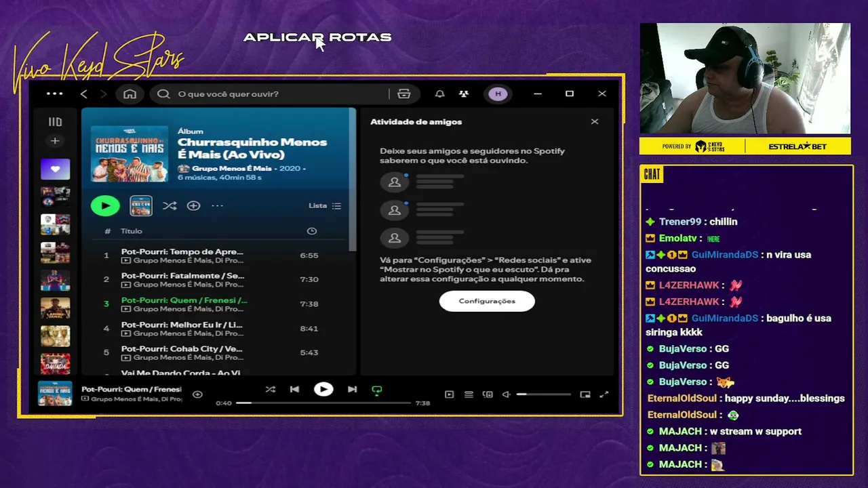Play the album with green play button
This screenshot has height=488, width=868.
[105, 205]
